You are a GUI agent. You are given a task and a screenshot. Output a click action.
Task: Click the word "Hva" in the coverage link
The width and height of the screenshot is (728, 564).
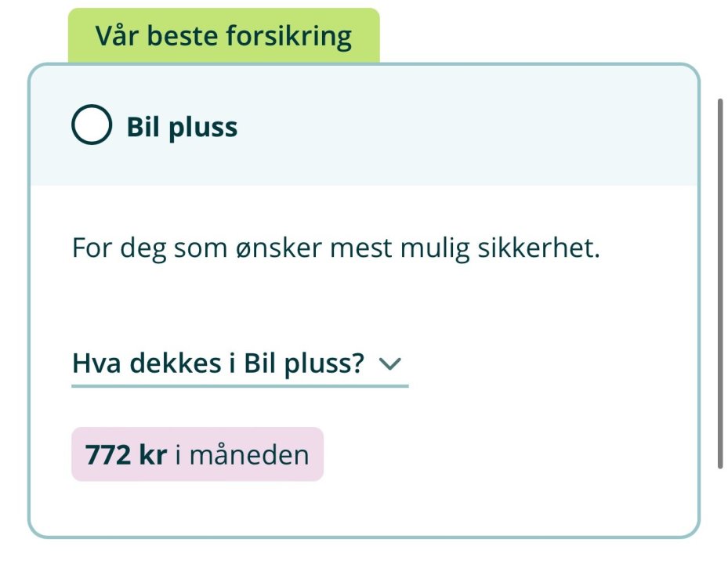click(96, 363)
